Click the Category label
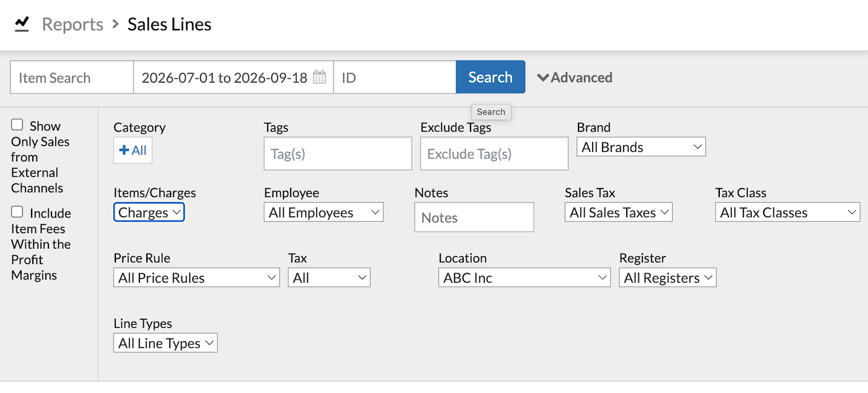 tap(139, 127)
